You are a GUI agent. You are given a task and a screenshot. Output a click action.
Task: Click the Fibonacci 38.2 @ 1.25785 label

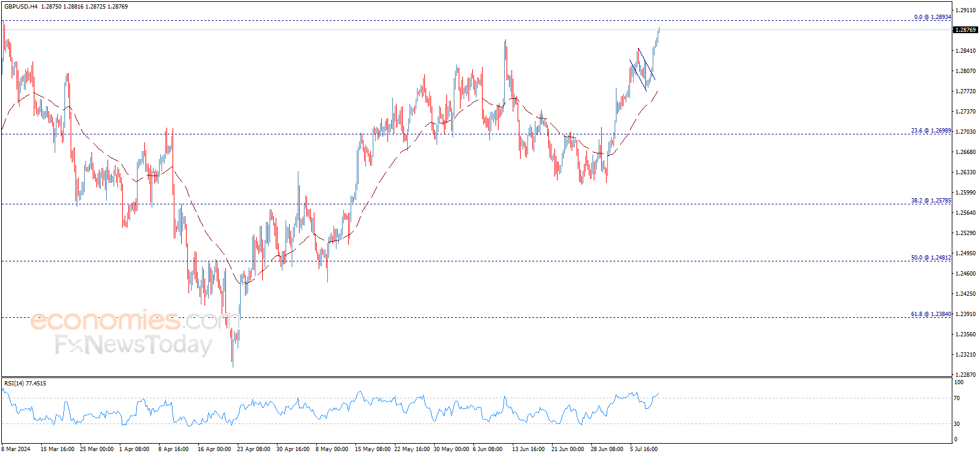click(931, 201)
